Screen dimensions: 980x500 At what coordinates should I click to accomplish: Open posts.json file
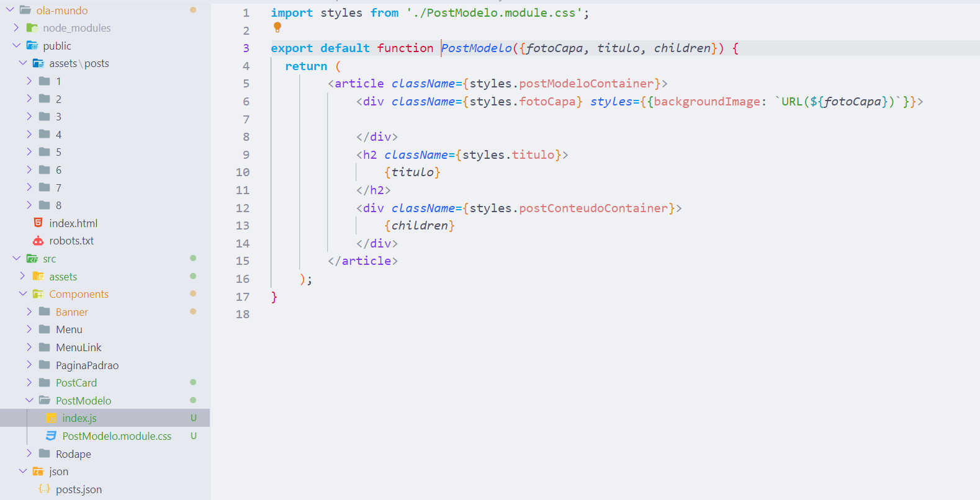[79, 489]
